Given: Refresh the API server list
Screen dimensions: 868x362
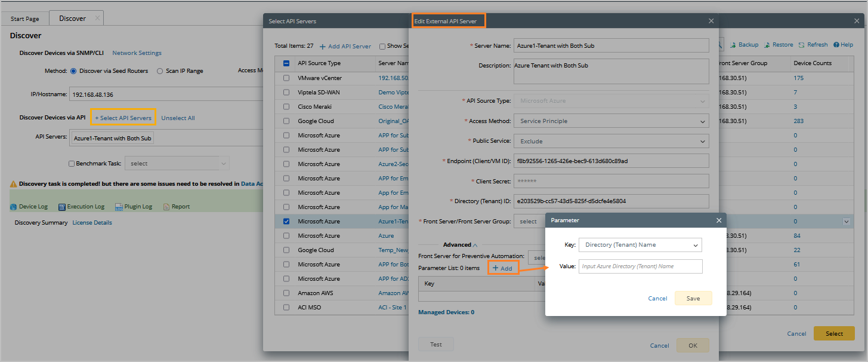Looking at the screenshot, I should pos(802,45).
